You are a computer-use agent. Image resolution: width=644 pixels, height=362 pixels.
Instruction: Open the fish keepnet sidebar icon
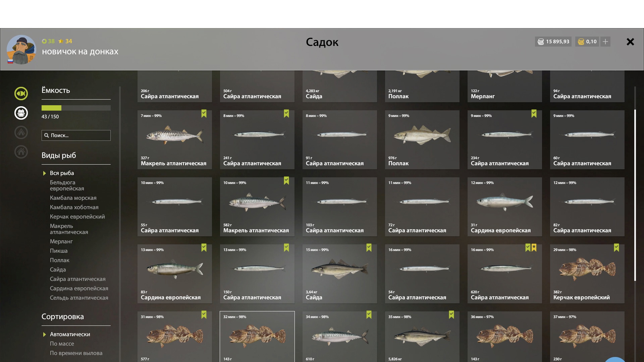point(21,94)
